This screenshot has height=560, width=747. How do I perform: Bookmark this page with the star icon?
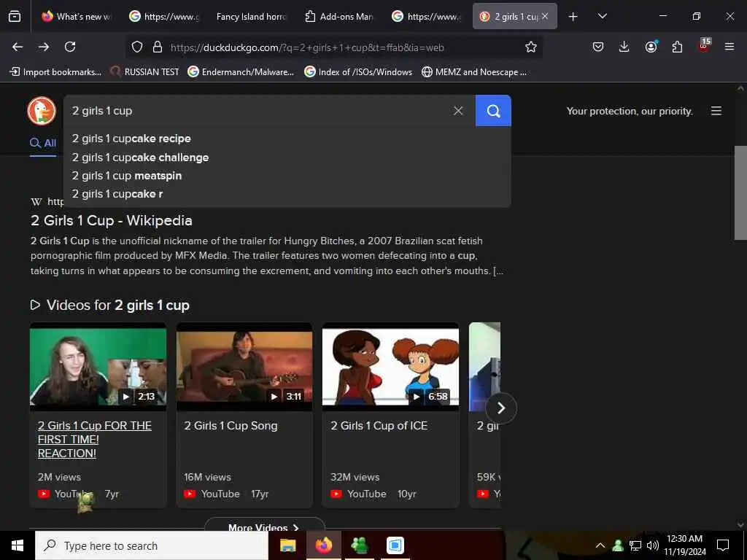pyautogui.click(x=531, y=47)
